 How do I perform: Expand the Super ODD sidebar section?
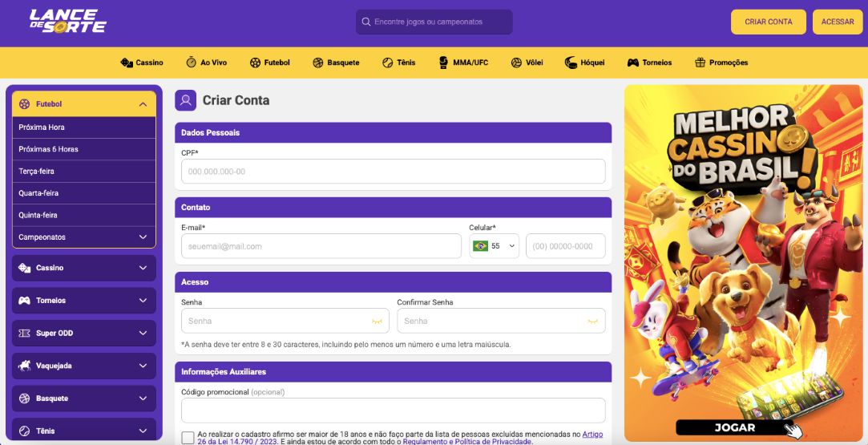[x=143, y=334]
